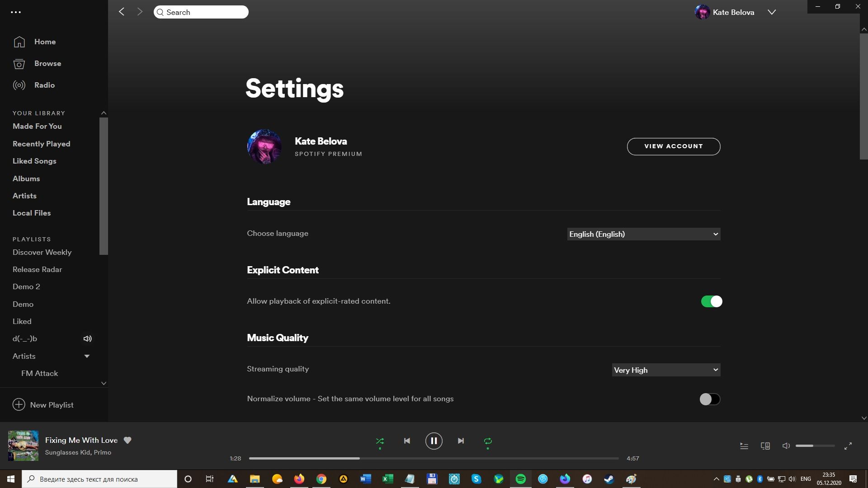This screenshot has height=488, width=868.
Task: Open the connect to device icon
Action: (x=765, y=446)
